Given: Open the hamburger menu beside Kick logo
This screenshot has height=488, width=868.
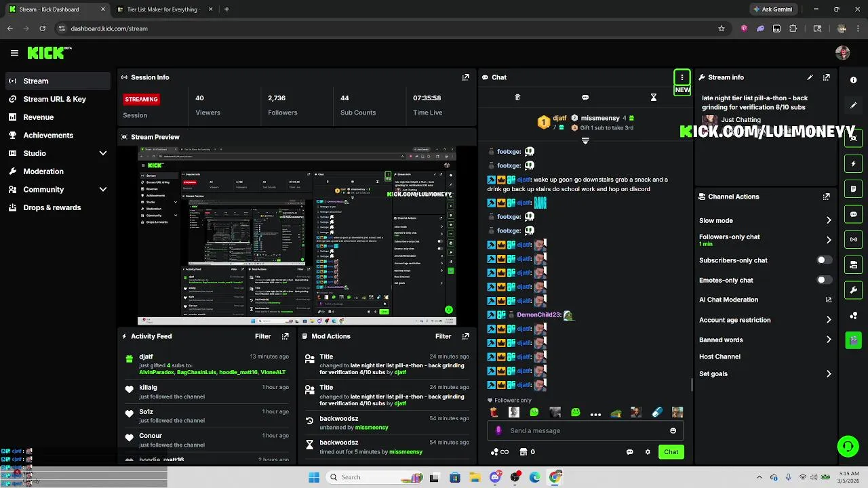Looking at the screenshot, I should [14, 53].
